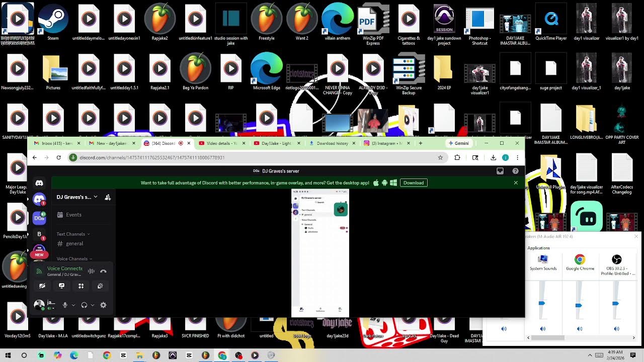Screen dimensions: 644x362
Task: Mute OBS in the volume mixer
Action: 617,329
